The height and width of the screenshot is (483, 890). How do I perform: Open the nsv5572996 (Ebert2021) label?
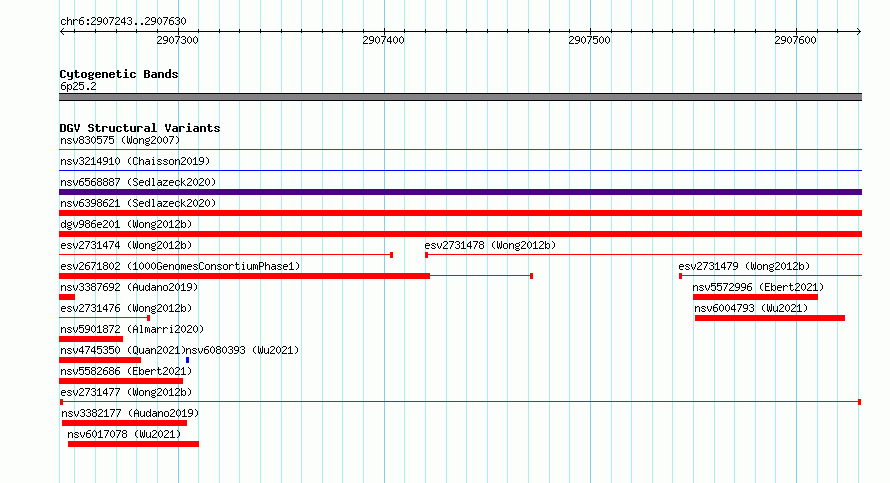[x=758, y=287]
